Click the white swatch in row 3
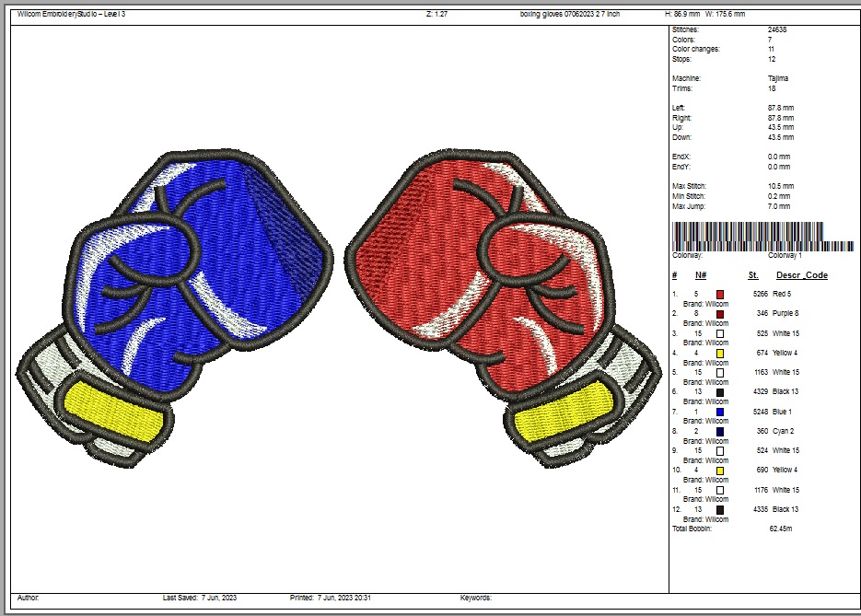Viewport: 861px width, 616px height. pyautogui.click(x=720, y=333)
